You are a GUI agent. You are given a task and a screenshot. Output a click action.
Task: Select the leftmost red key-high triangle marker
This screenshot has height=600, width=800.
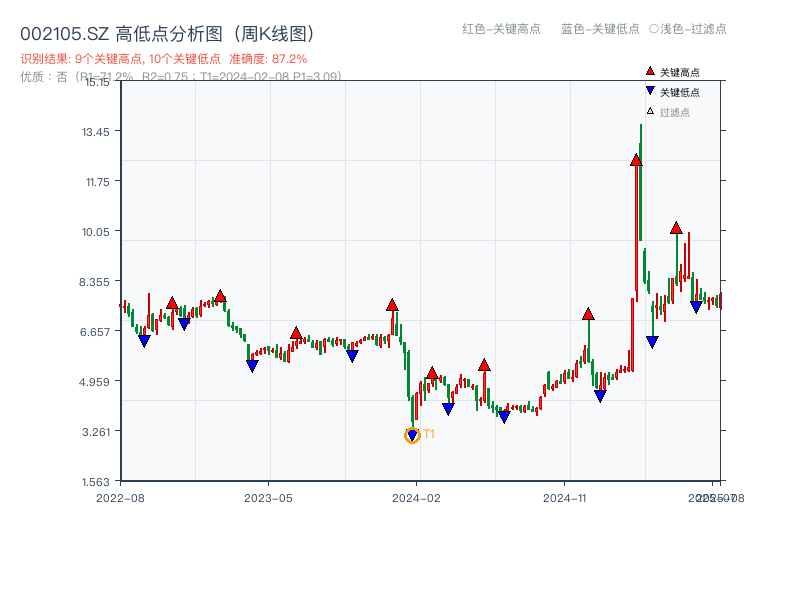(x=172, y=302)
